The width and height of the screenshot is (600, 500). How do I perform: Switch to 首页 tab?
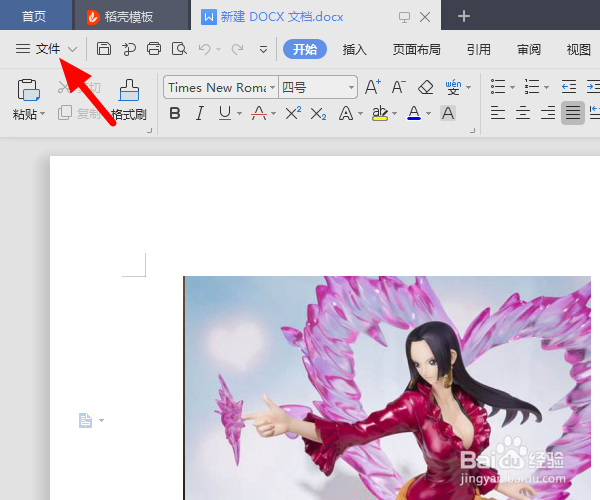(x=34, y=16)
